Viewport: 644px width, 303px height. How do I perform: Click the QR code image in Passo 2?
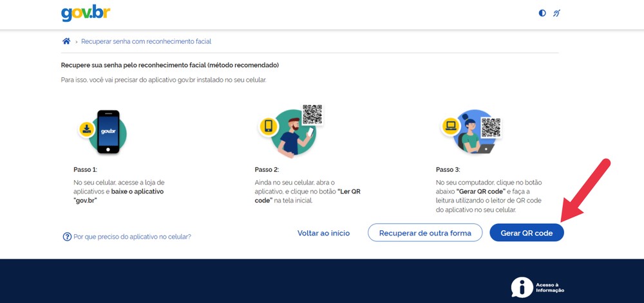(312, 115)
